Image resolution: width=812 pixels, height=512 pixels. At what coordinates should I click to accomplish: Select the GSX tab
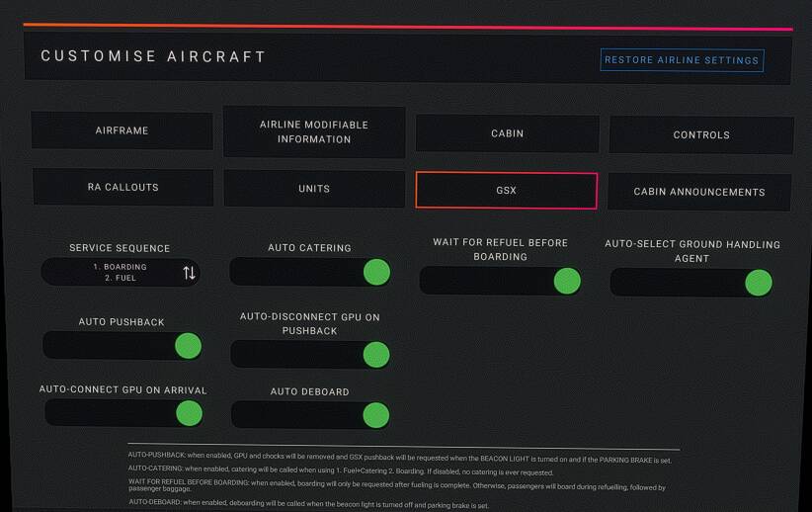point(507,190)
